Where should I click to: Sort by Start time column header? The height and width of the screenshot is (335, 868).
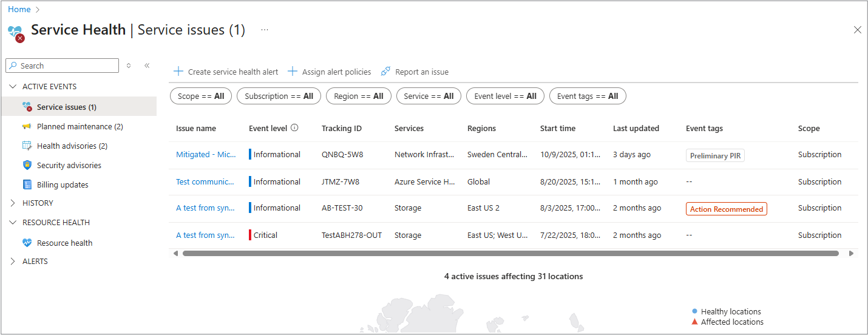558,129
